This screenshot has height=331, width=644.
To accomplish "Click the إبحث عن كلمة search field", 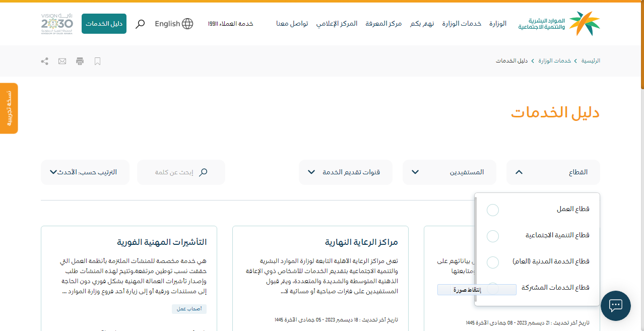I will pyautogui.click(x=181, y=172).
